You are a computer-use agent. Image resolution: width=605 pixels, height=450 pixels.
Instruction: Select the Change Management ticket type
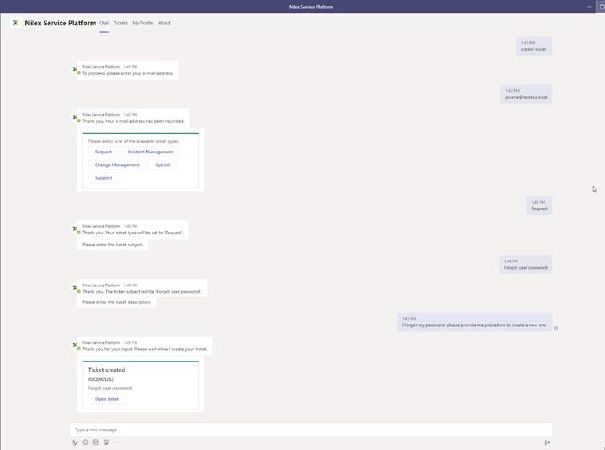coord(117,165)
